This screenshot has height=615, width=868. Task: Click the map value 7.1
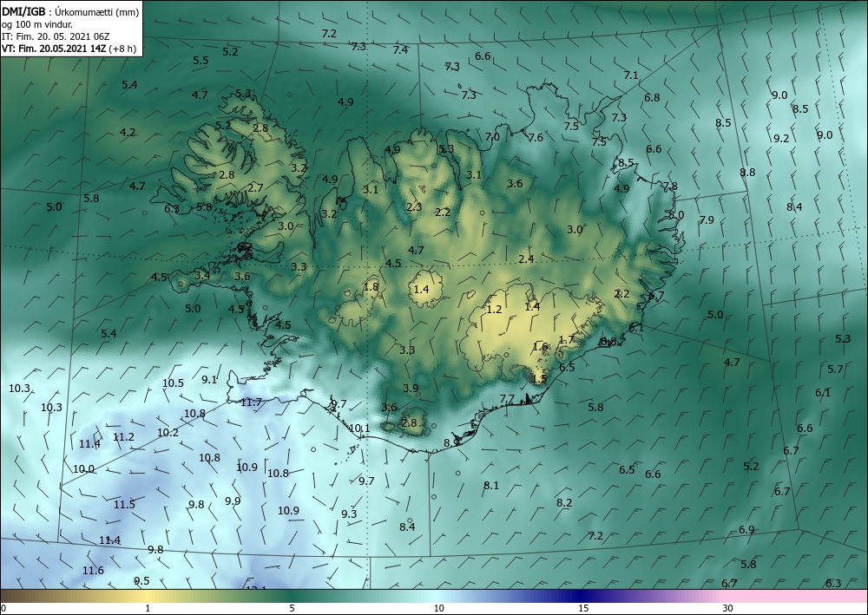click(x=631, y=75)
